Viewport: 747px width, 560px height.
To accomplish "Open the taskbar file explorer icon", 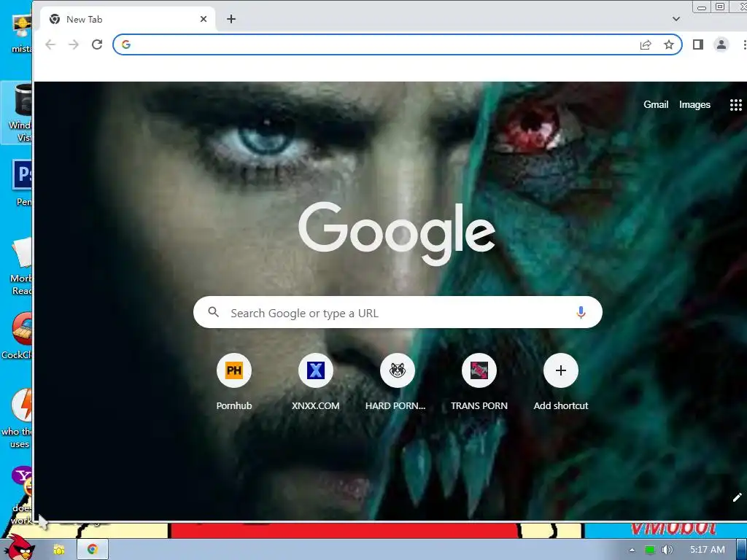I will (x=59, y=550).
